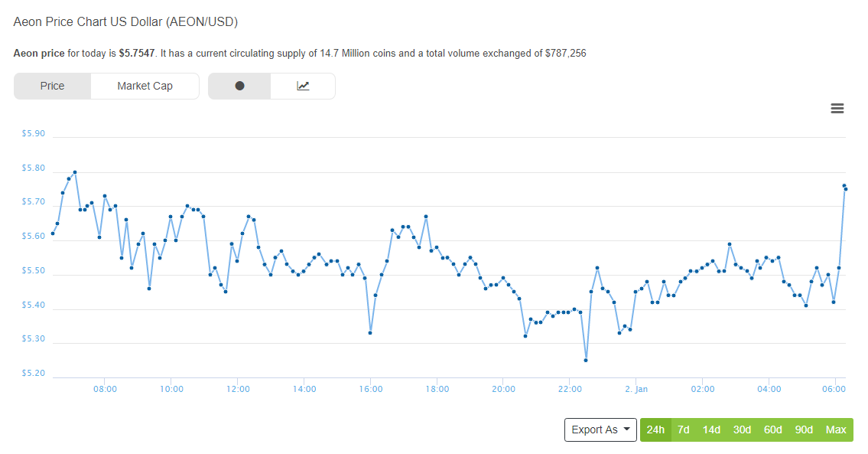The height and width of the screenshot is (454, 868).
Task: Choose the 60d time range
Action: coord(772,430)
